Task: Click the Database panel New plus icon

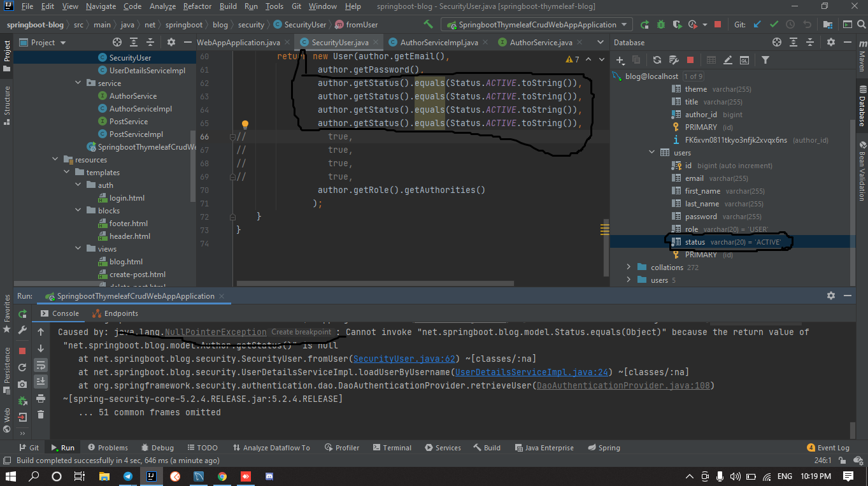Action: coord(621,60)
